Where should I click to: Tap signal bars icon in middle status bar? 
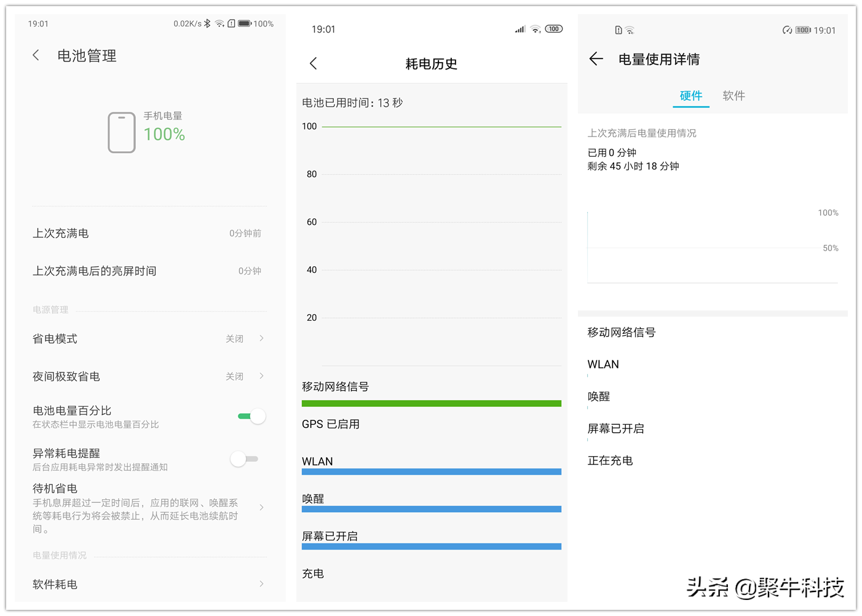520,29
